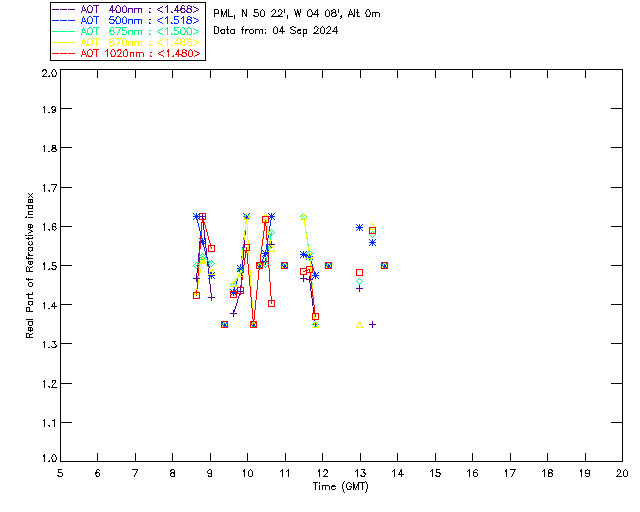
Task: Click the y-axis tick label '1.4'
Action: click(x=49, y=305)
